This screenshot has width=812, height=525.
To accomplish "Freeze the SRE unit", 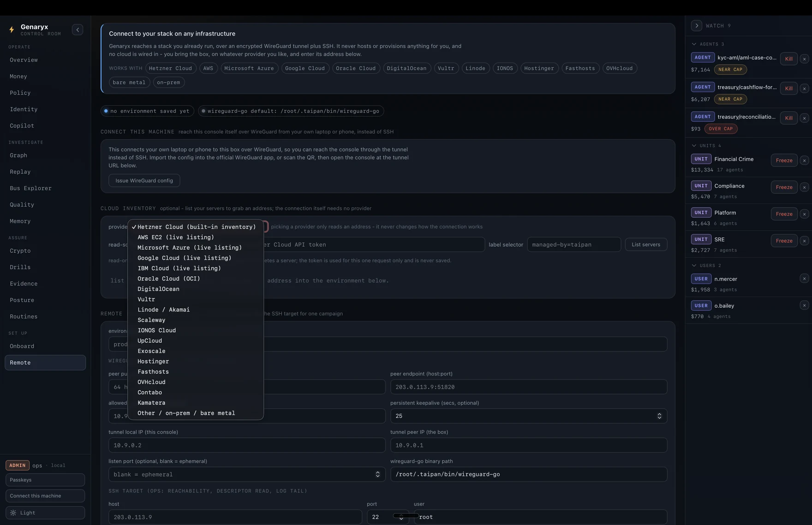I will (x=784, y=241).
